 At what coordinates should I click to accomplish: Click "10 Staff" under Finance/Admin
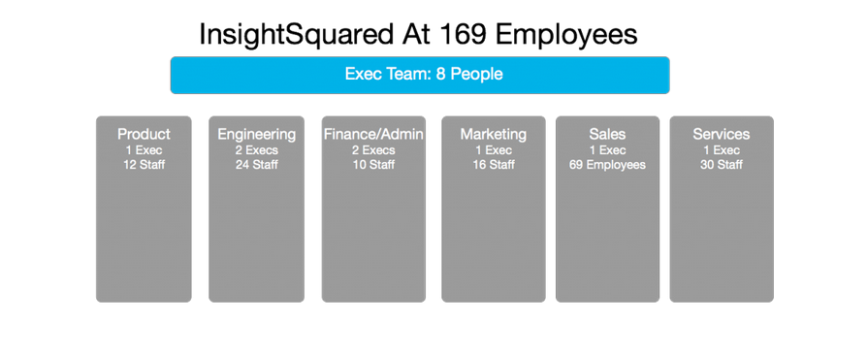tap(373, 164)
